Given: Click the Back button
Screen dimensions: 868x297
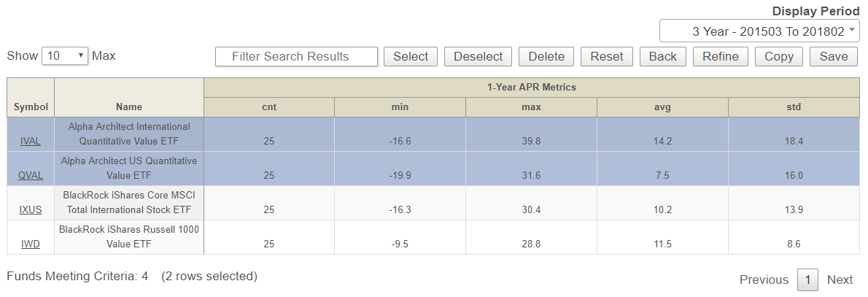Looking at the screenshot, I should point(662,56).
